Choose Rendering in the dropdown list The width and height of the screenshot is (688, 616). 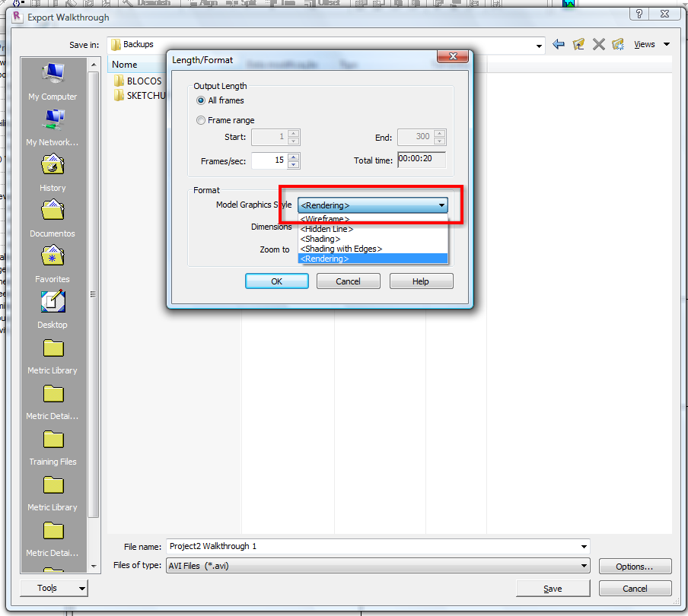(x=373, y=259)
